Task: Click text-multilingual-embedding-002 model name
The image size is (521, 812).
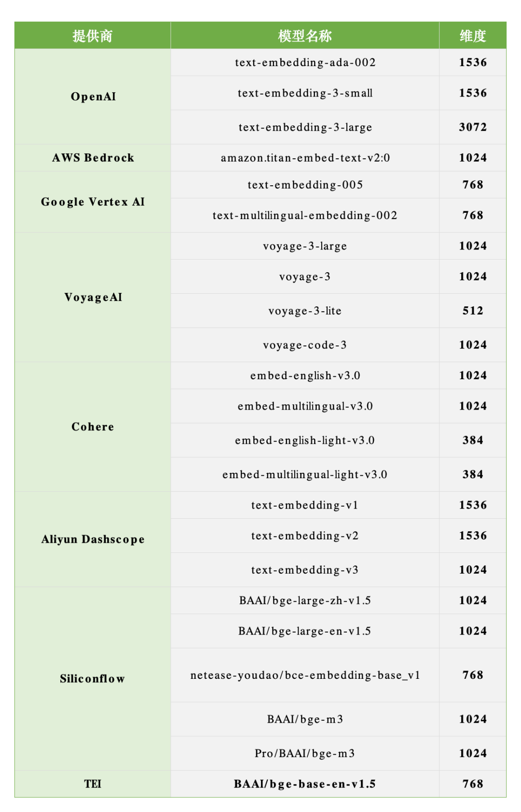Action: 305,215
